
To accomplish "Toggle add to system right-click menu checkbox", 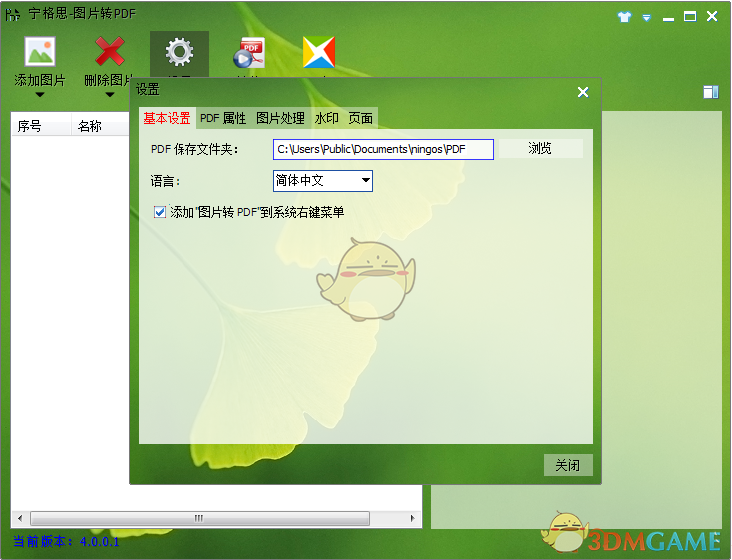I will [160, 212].
